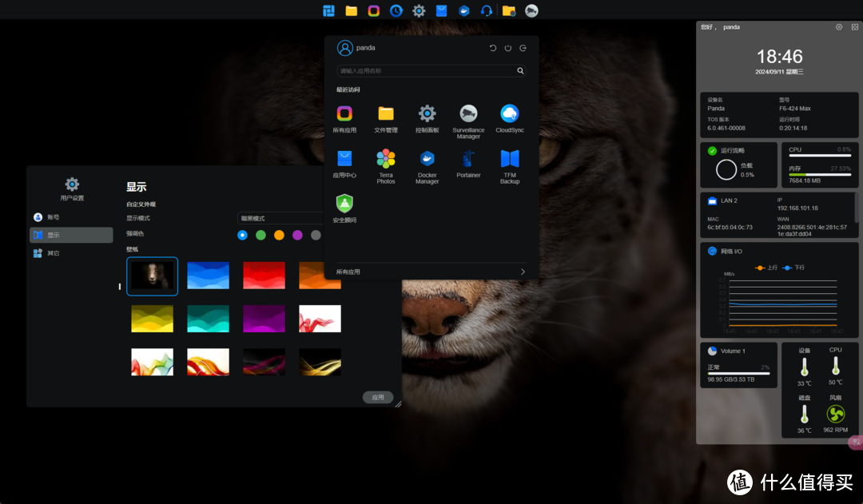Open 安全顾问 security advisor app
The width and height of the screenshot is (863, 504).
point(344,204)
